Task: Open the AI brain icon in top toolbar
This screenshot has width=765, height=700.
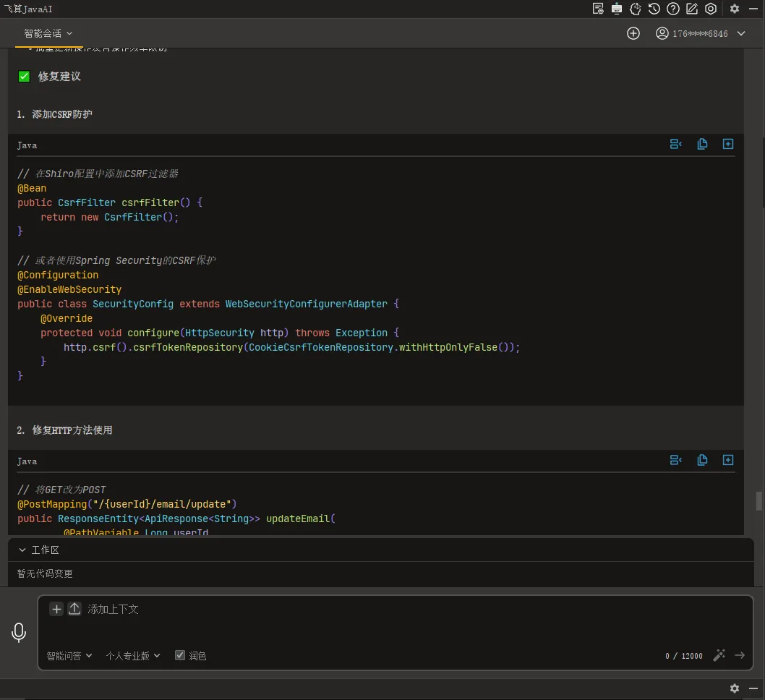Action: (x=636, y=9)
